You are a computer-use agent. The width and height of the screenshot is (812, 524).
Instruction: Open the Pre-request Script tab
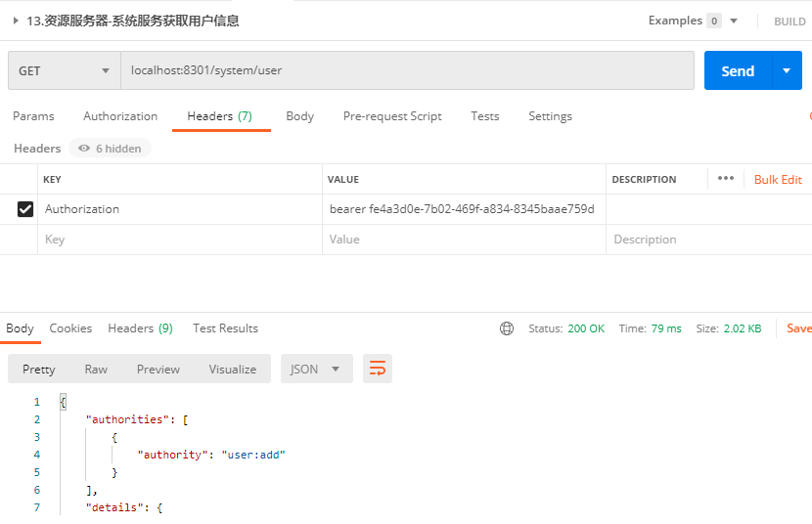[392, 116]
